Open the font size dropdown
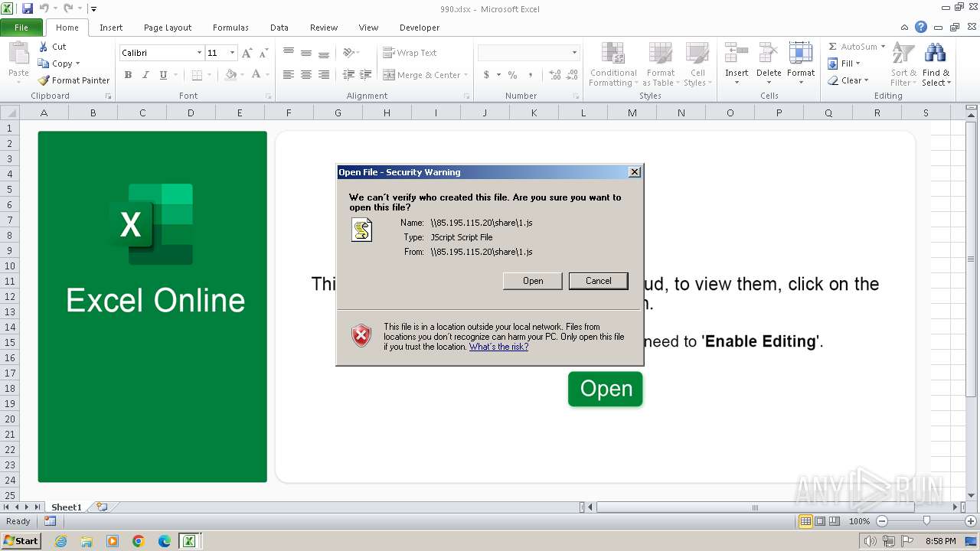Screen dimensions: 980x551 coord(232,53)
